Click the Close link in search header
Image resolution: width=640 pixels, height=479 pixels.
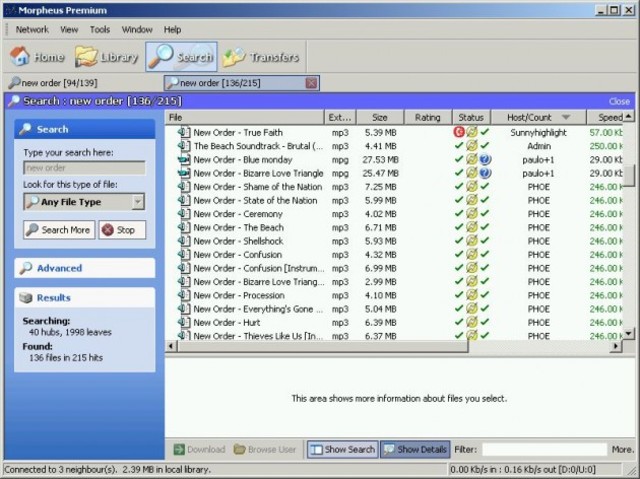pyautogui.click(x=619, y=101)
